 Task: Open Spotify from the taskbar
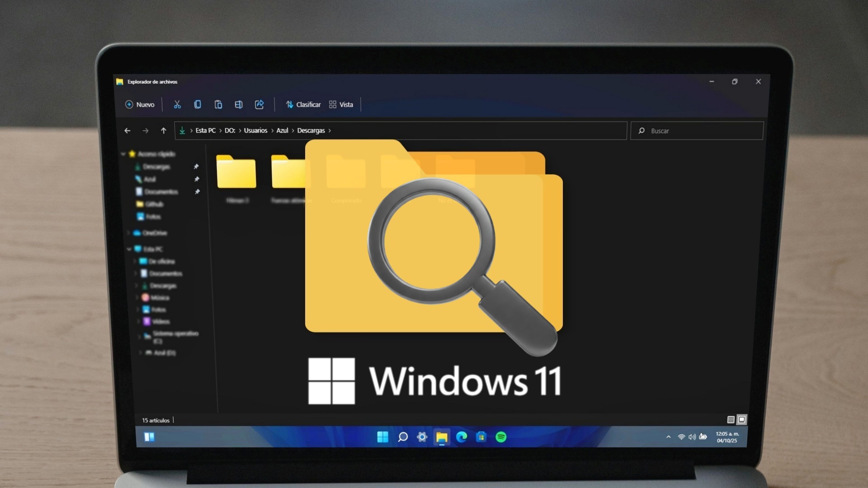(x=501, y=437)
